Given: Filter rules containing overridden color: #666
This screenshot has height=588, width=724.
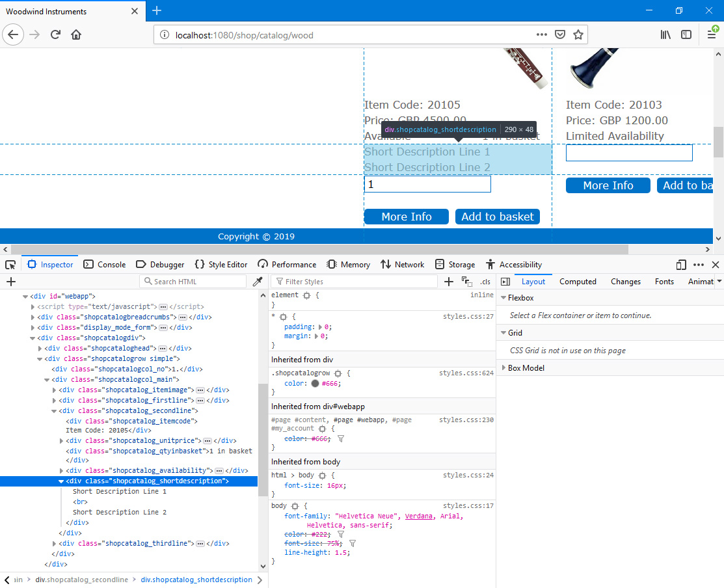Looking at the screenshot, I should click(x=341, y=439).
